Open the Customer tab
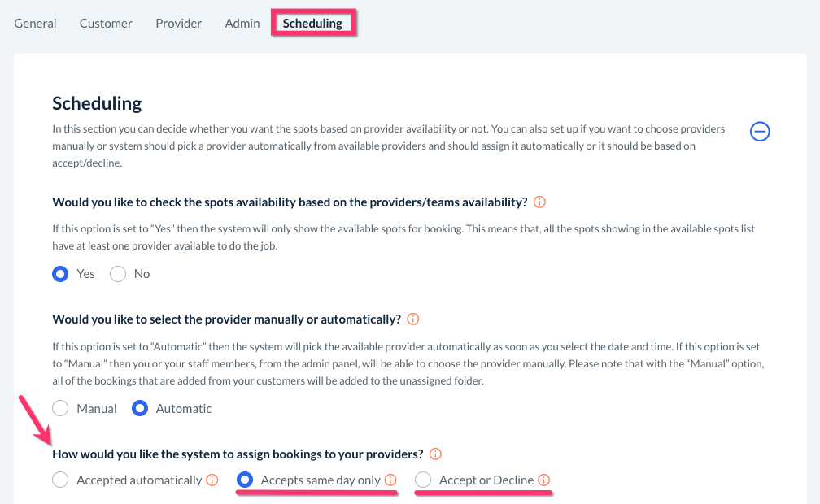820x504 pixels. 106,24
